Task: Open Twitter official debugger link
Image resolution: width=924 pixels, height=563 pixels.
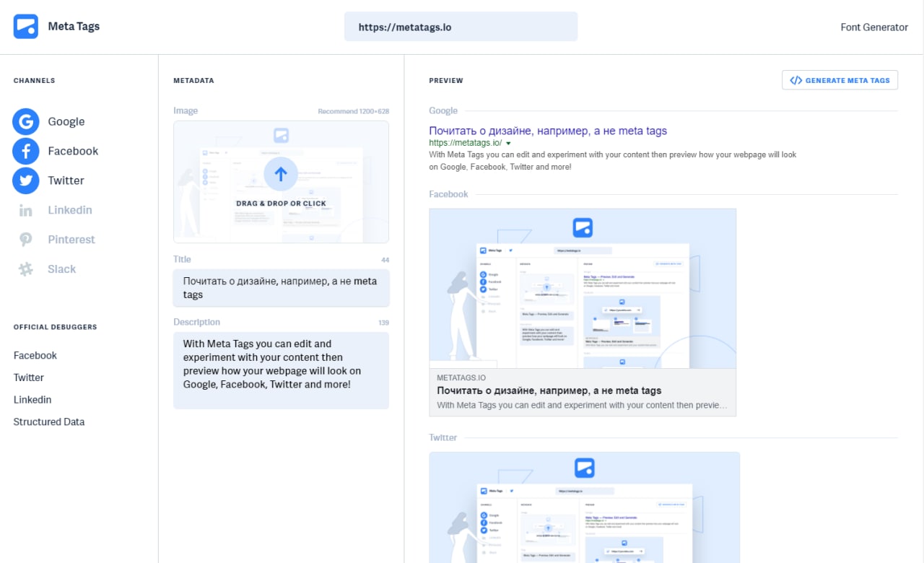Action: click(x=29, y=377)
